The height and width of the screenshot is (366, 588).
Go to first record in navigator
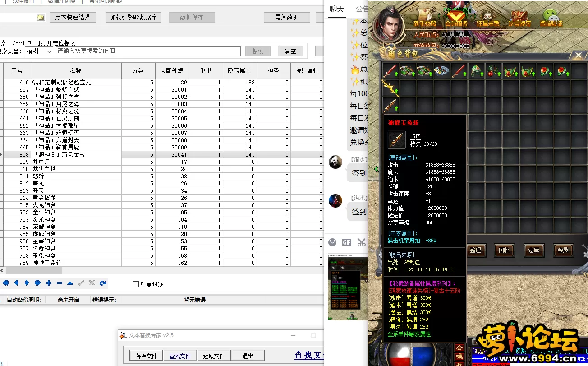6,283
